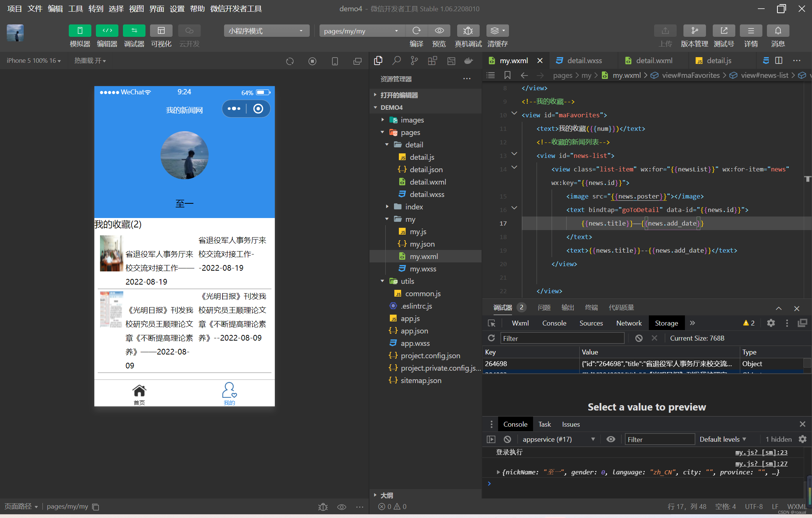This screenshot has width=812, height=518.
Task: Toggle the simulator (模拟器) panel button
Action: 80,31
